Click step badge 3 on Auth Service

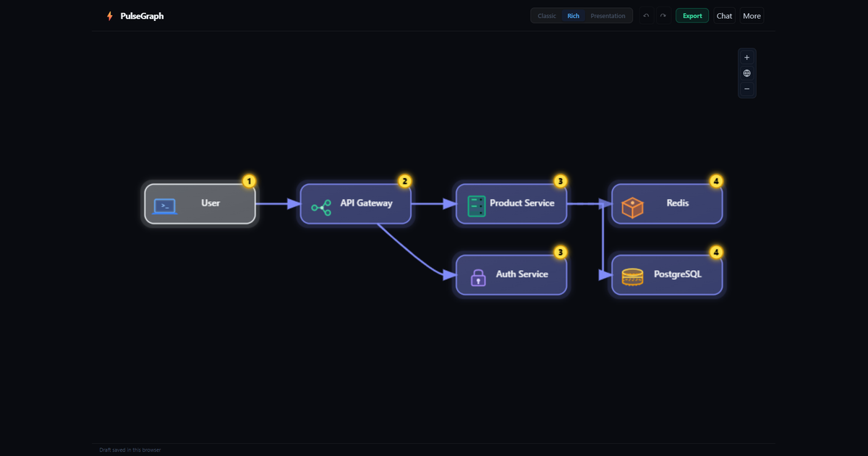click(x=560, y=252)
